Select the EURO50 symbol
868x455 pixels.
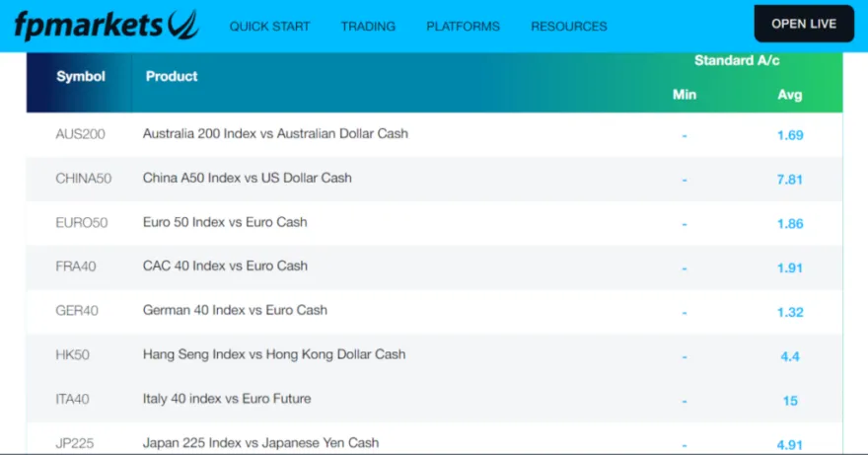tap(82, 222)
